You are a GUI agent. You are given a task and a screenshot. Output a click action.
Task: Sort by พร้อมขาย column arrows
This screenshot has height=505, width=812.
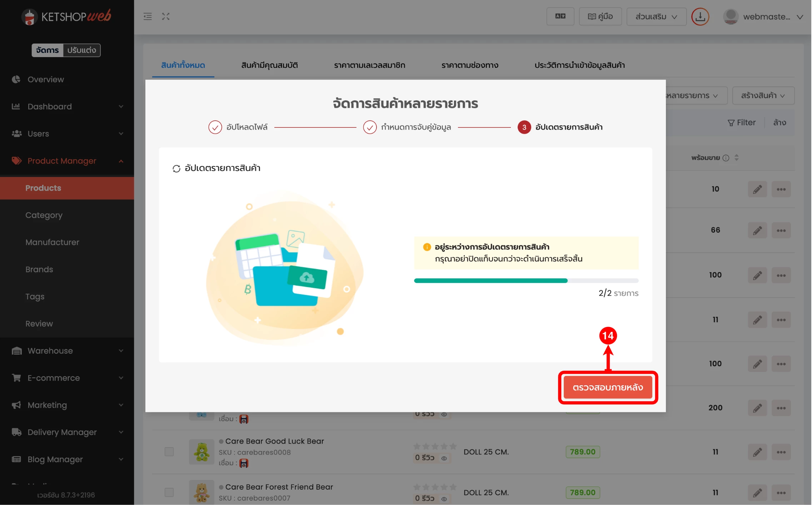(737, 158)
